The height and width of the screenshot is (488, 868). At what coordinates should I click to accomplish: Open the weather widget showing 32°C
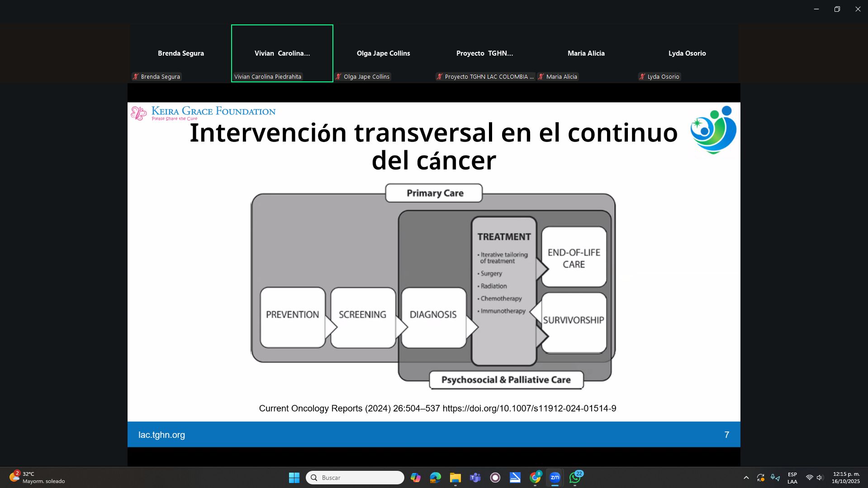(x=37, y=478)
